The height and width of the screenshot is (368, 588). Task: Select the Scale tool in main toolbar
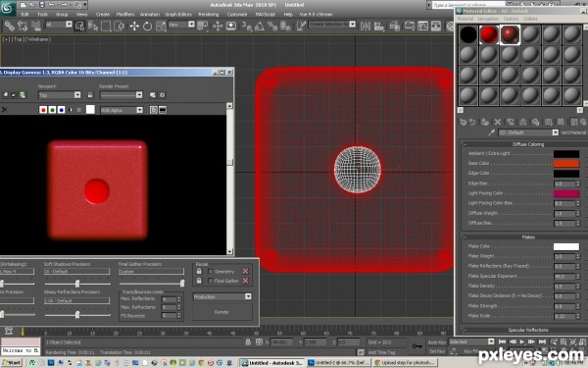(161, 26)
